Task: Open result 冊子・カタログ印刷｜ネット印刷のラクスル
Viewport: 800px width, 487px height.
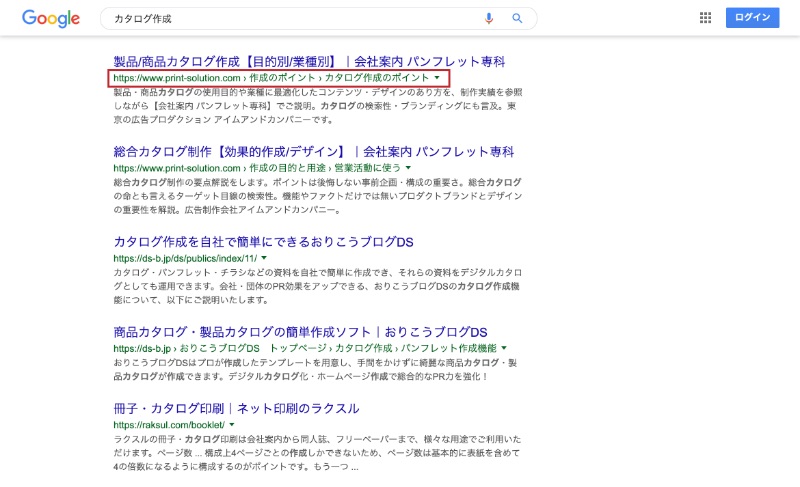Action: (x=236, y=408)
